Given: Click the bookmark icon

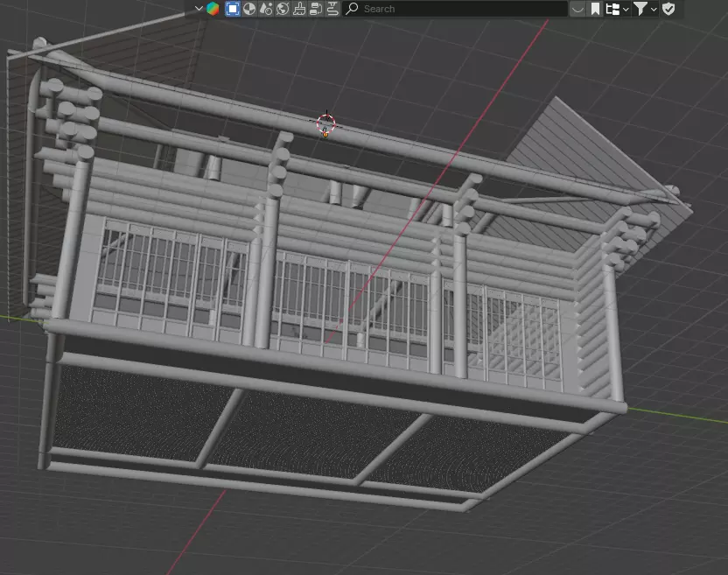Looking at the screenshot, I should tap(595, 9).
